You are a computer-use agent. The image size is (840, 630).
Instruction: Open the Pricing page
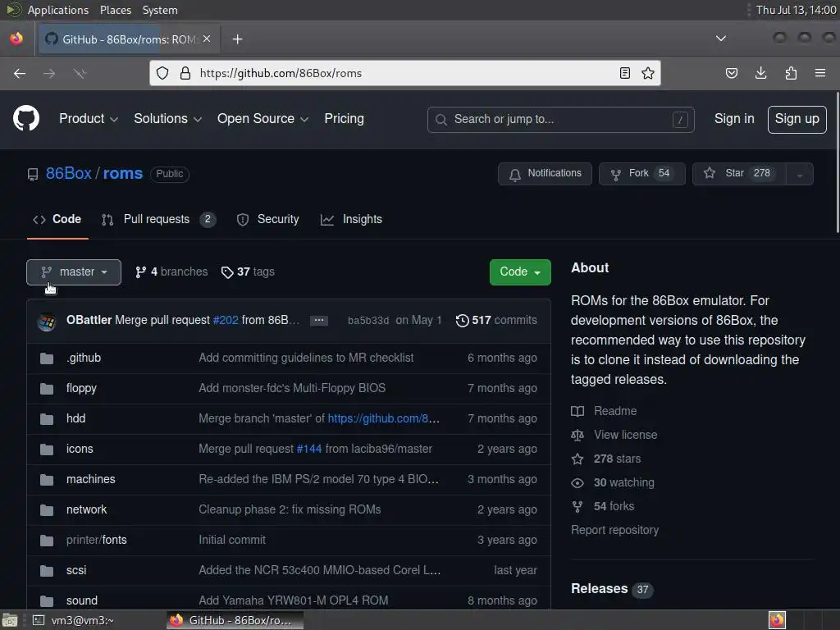344,118
